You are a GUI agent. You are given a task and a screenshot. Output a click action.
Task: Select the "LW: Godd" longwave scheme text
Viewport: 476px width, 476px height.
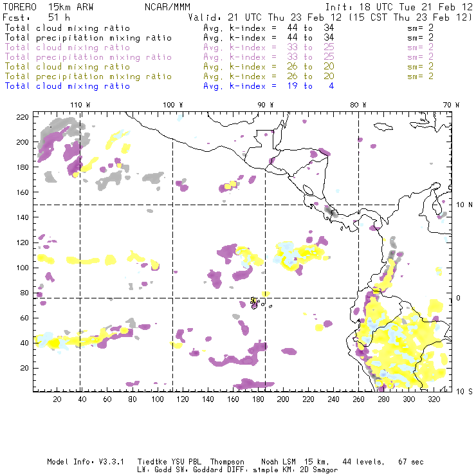click(x=155, y=470)
